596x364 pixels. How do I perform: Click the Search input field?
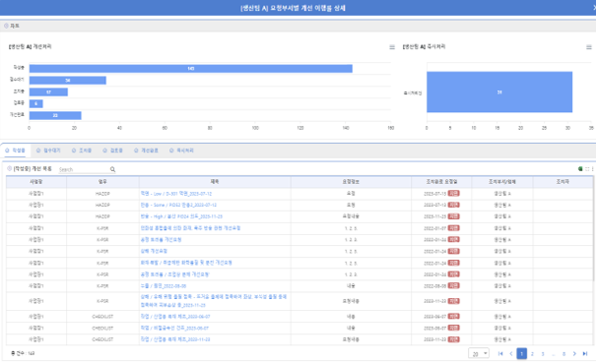(84, 169)
